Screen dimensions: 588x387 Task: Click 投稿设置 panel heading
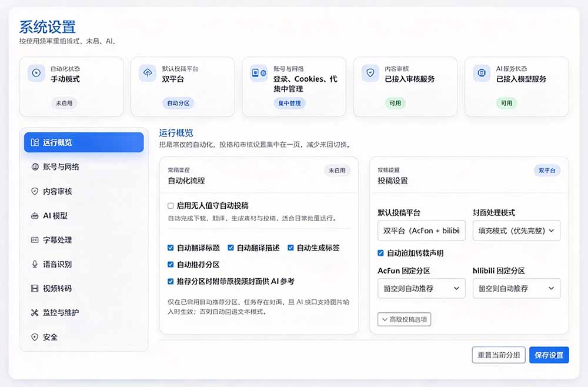click(x=393, y=181)
